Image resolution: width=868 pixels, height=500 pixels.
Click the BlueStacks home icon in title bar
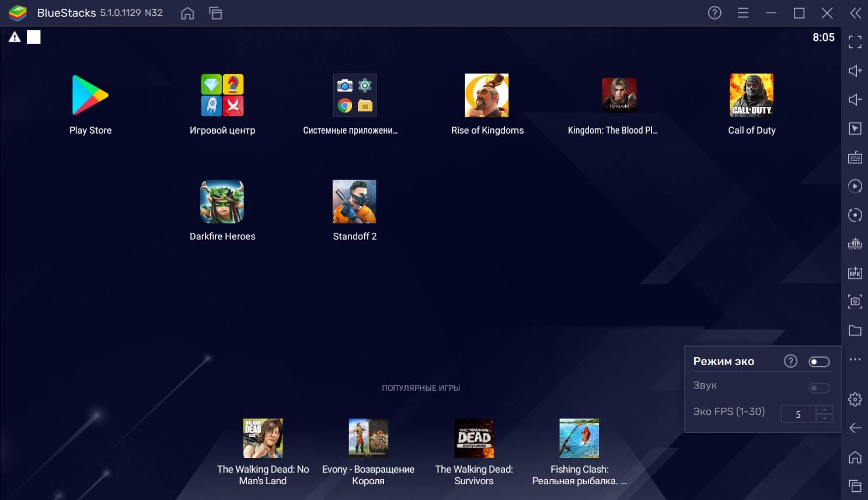tap(187, 13)
